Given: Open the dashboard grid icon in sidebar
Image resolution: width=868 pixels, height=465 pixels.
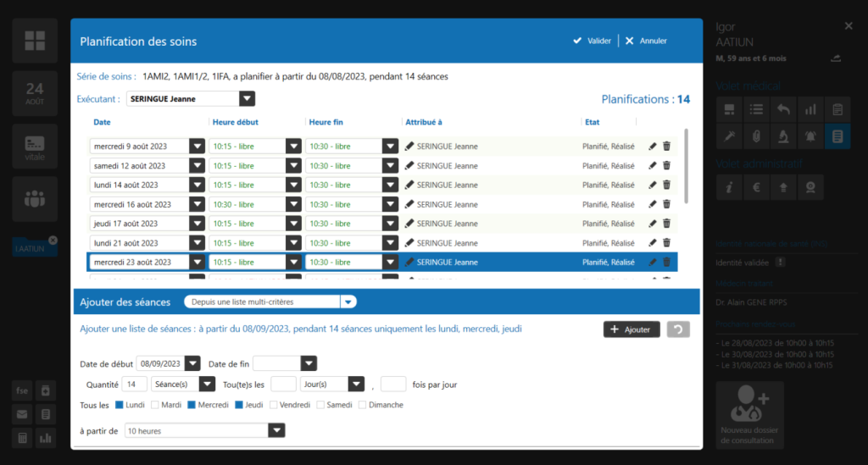Looking at the screenshot, I should tap(35, 40).
